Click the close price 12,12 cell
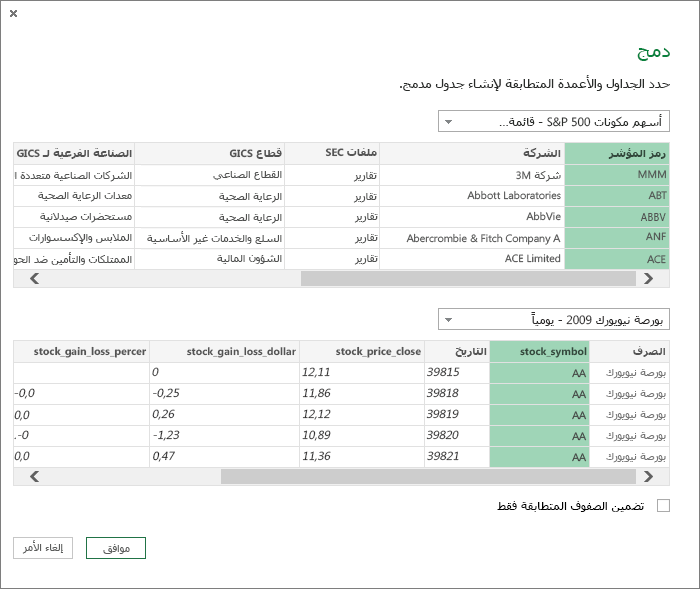 (362, 414)
